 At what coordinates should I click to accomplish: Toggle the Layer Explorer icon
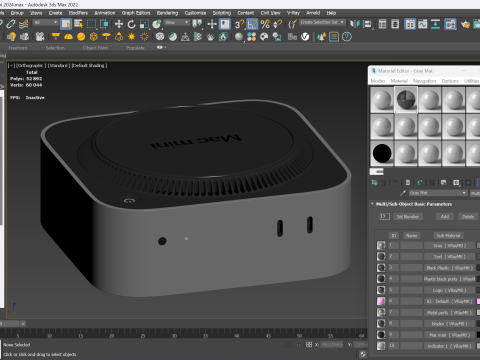395,24
